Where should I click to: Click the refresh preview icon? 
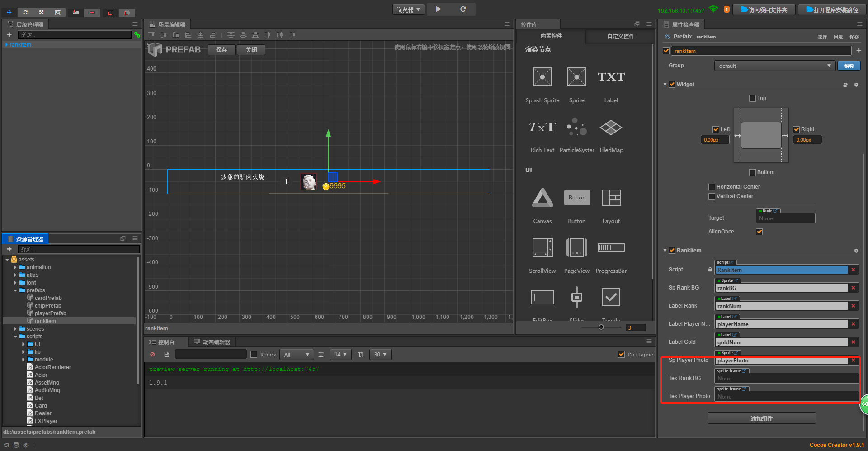click(x=463, y=9)
